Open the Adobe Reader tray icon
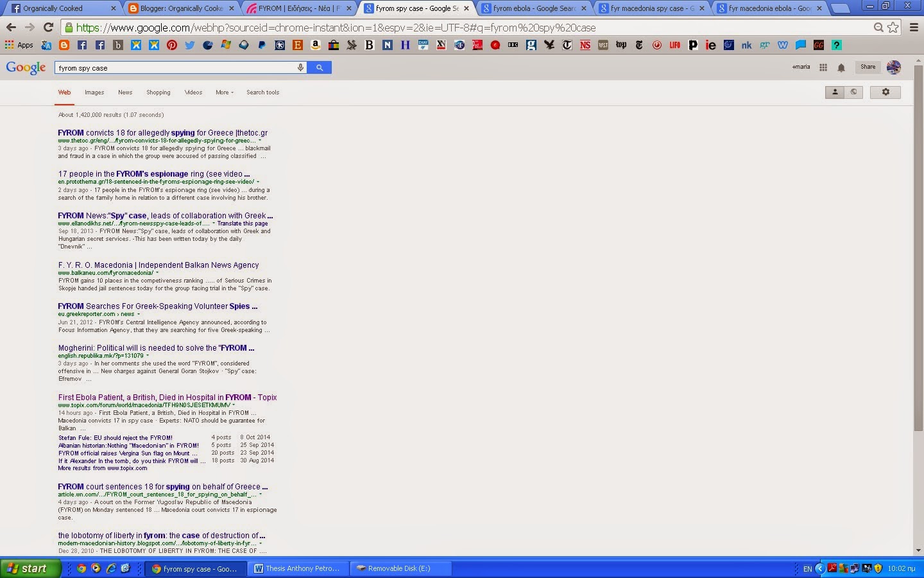Screen dimensions: 924x578 point(832,568)
